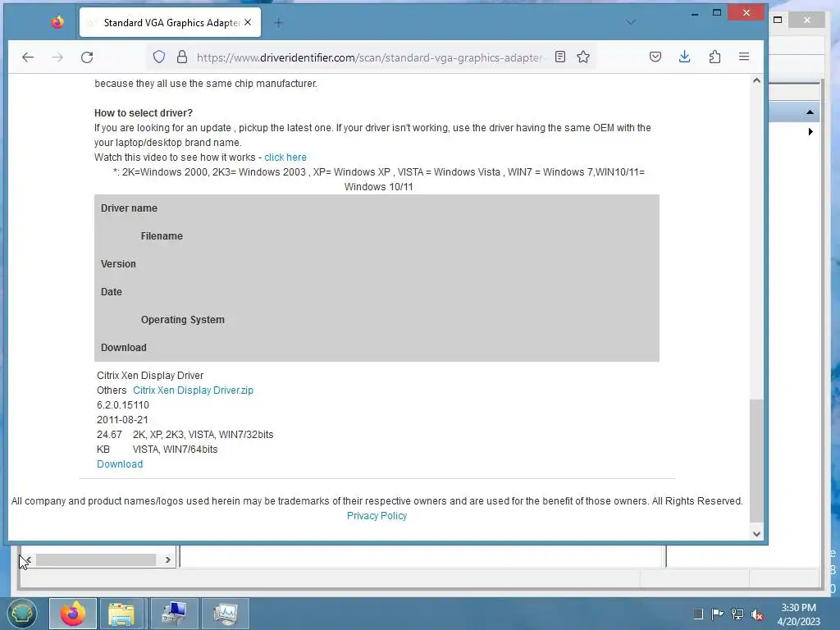This screenshot has width=840, height=630.
Task: Click the 'Operating System' header text
Action: 183,319
